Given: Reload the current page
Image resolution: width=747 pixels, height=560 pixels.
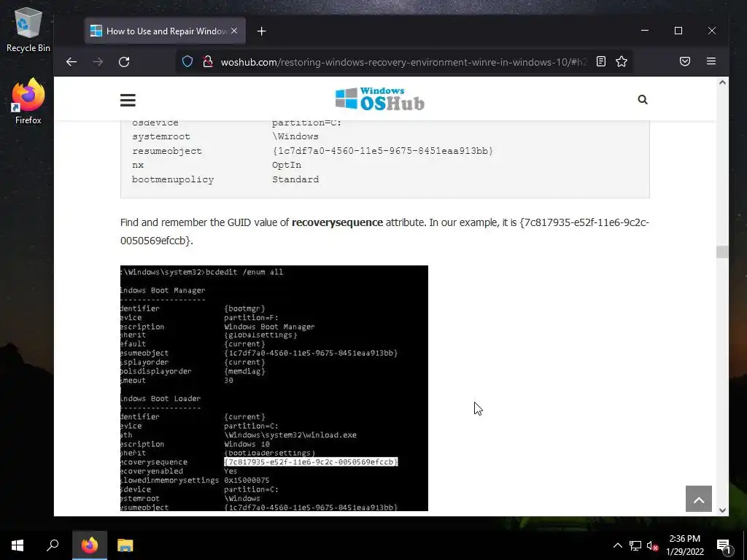Looking at the screenshot, I should coord(124,62).
